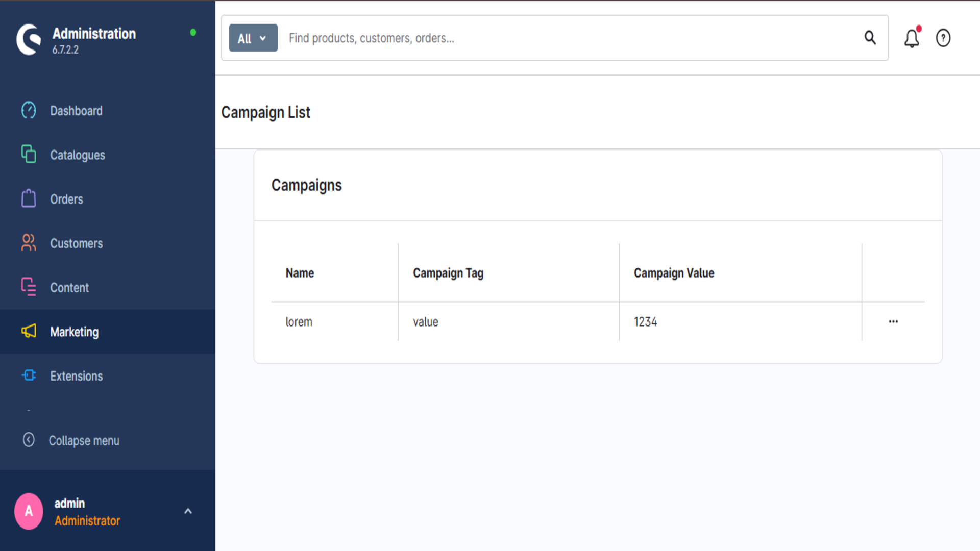Click the Catalogues sidebar icon
Screen dimensions: 980x551
tap(29, 154)
